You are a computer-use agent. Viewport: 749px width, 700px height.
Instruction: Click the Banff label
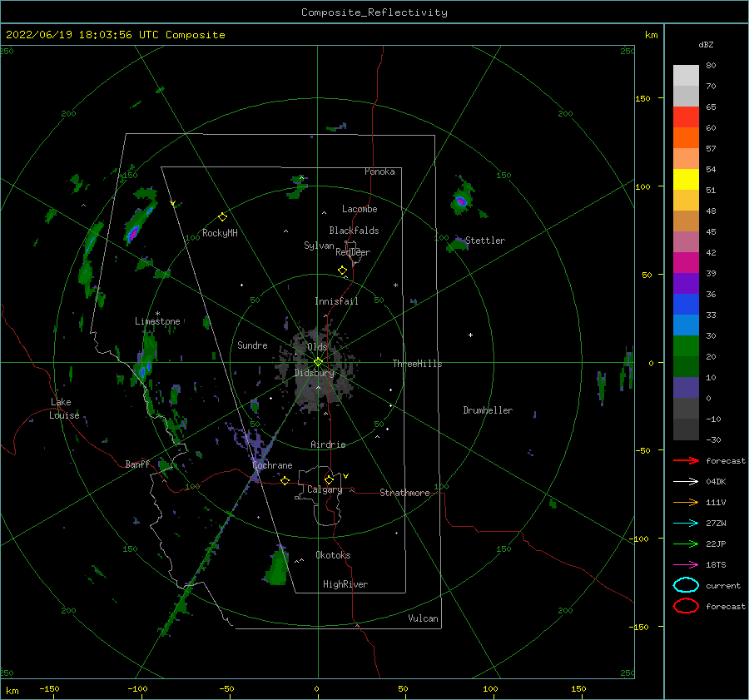137,464
